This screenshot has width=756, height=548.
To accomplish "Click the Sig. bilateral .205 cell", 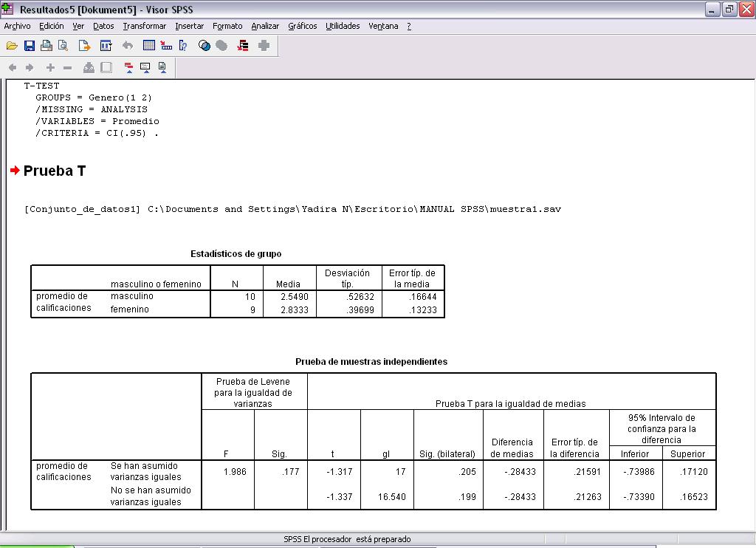I will [x=467, y=472].
